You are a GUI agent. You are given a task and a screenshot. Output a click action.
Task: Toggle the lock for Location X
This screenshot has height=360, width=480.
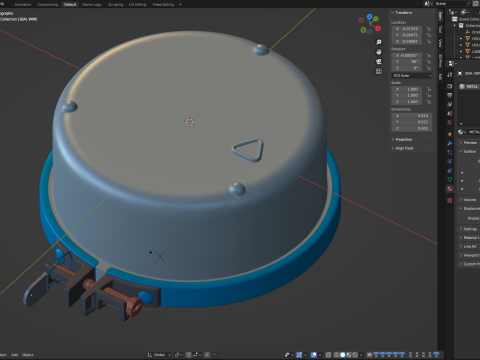coord(429,29)
